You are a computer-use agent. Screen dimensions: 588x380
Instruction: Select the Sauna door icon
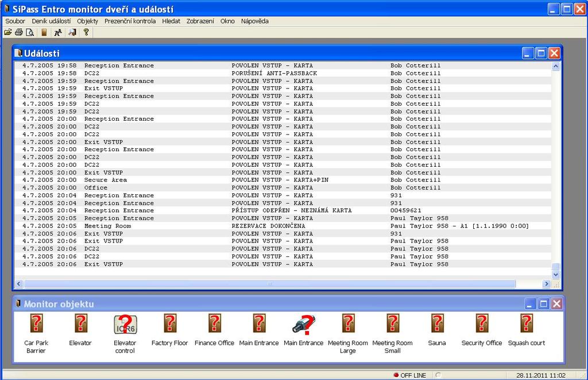[437, 324]
